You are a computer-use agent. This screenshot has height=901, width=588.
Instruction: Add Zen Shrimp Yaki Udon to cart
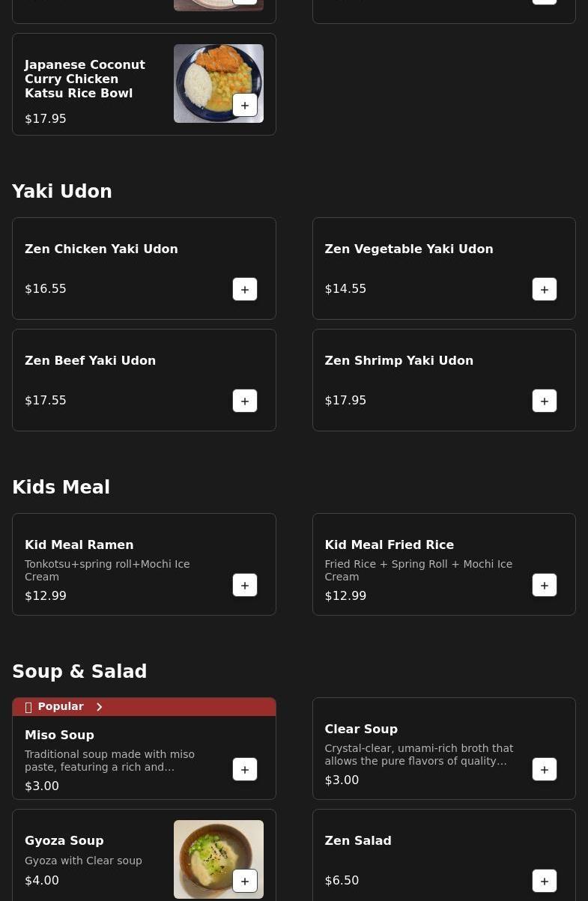click(x=545, y=401)
